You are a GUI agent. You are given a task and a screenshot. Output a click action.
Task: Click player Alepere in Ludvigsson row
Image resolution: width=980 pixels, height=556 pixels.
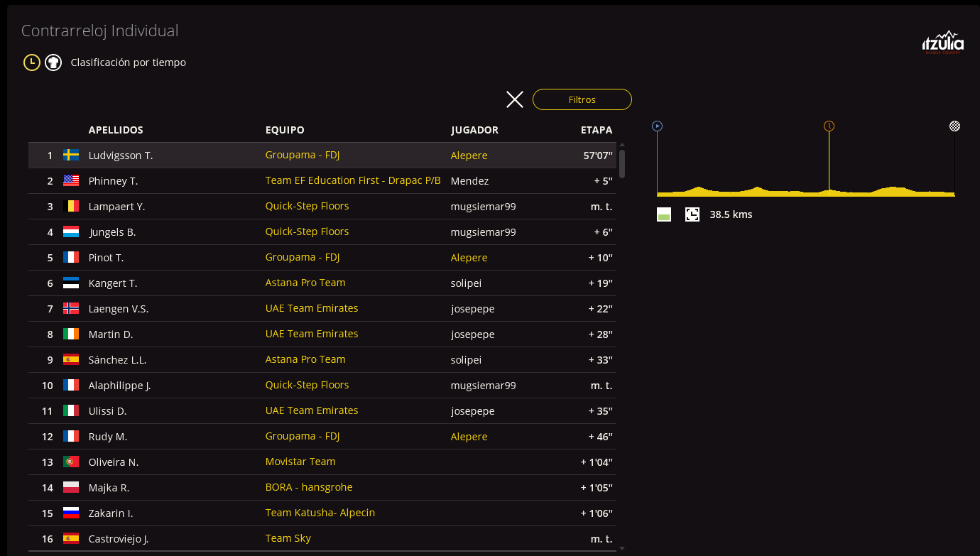pyautogui.click(x=469, y=156)
